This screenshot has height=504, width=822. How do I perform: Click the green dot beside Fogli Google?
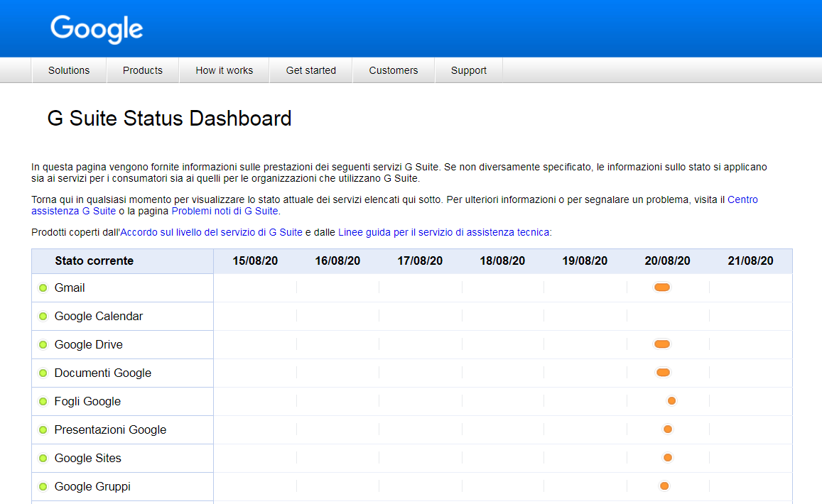[x=43, y=400]
